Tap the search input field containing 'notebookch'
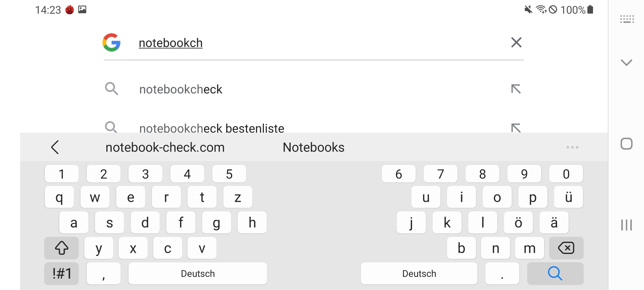 click(x=302, y=43)
